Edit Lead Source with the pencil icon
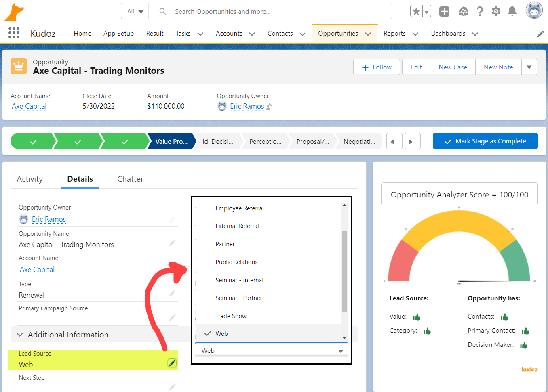The height and width of the screenshot is (392, 548). tap(172, 363)
